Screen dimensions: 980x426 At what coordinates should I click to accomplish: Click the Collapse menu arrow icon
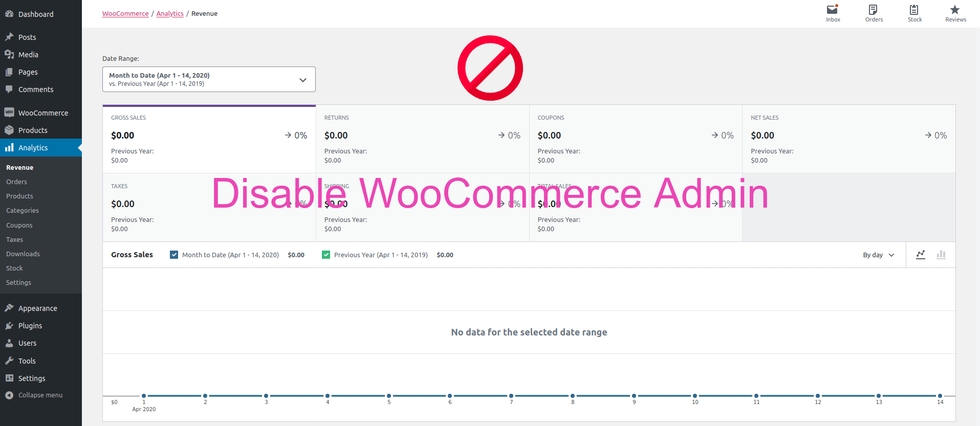point(9,395)
